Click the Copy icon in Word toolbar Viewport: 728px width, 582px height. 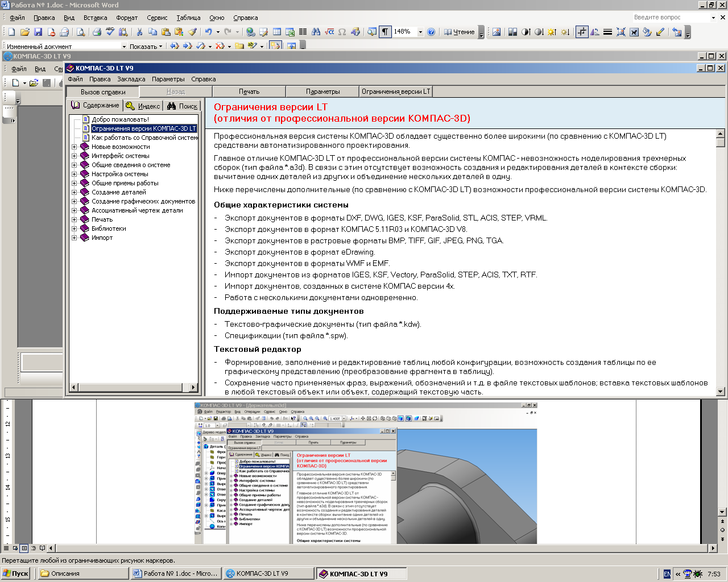point(152,32)
